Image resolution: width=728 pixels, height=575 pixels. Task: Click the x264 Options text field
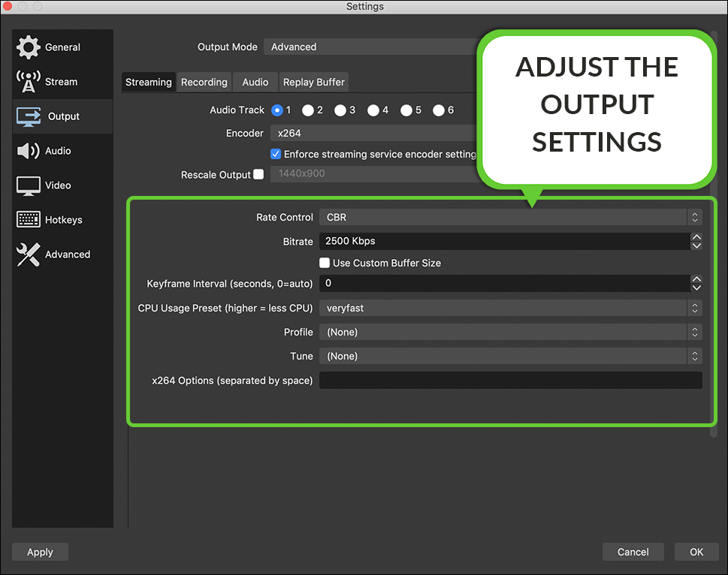pos(511,381)
